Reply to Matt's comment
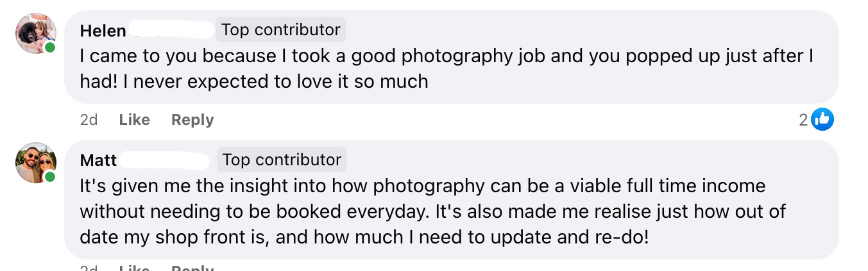Viewport: 868px width, 271px height. 192,268
